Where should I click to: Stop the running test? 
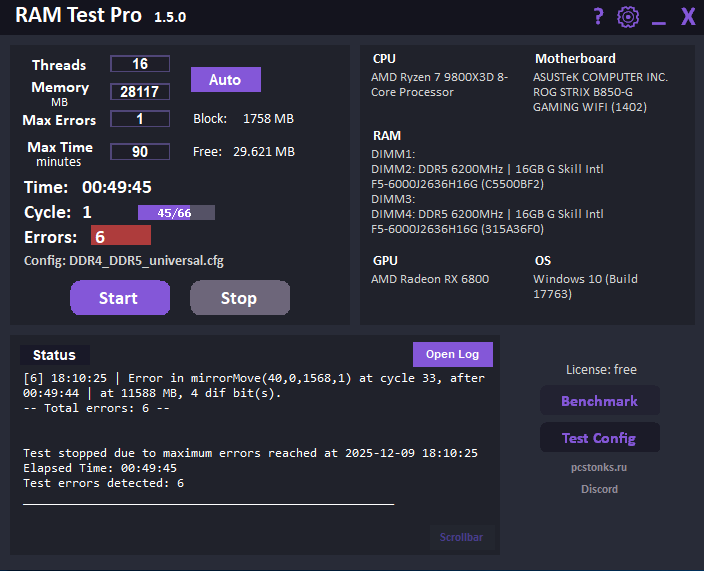pyautogui.click(x=240, y=298)
